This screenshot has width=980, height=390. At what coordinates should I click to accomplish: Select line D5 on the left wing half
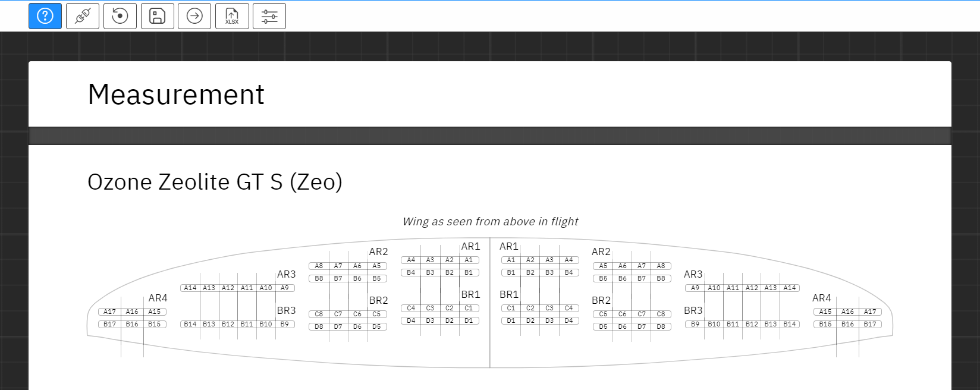pos(376,326)
